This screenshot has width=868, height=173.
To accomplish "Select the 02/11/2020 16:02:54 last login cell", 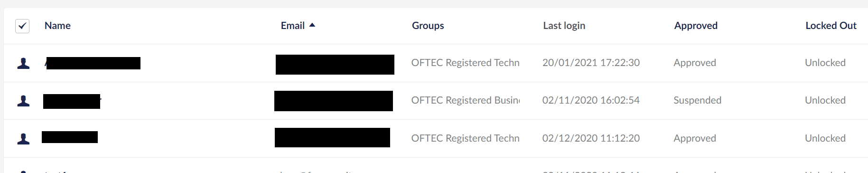I will point(591,100).
